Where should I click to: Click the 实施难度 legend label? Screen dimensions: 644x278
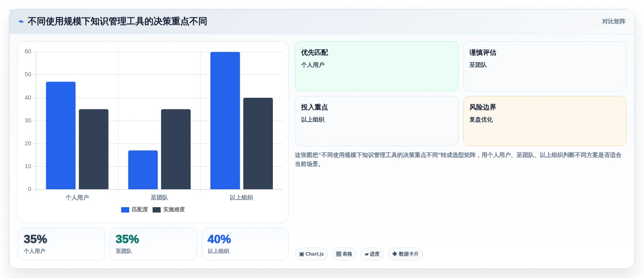174,210
